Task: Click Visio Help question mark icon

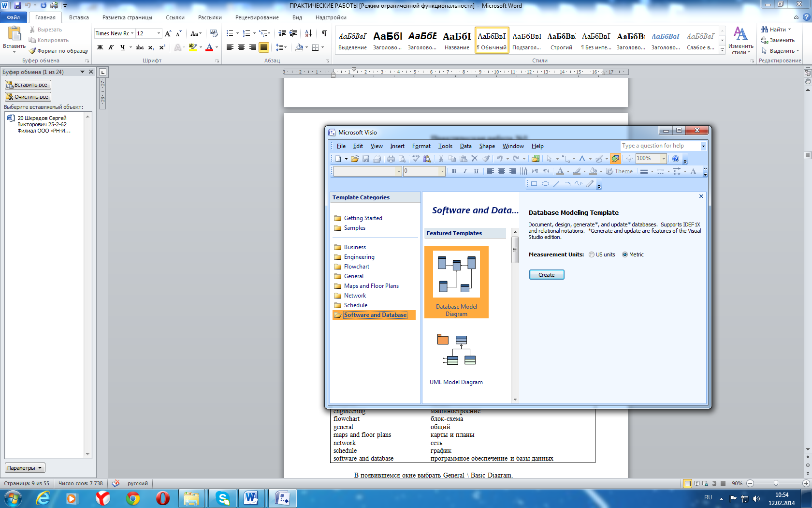Action: tap(676, 159)
